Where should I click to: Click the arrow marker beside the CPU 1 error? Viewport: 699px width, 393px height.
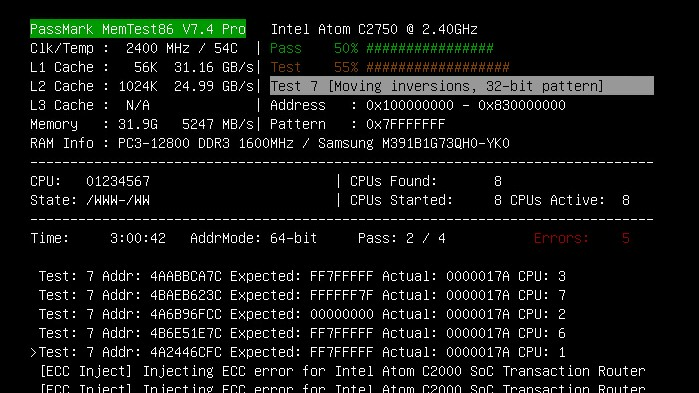click(x=33, y=352)
